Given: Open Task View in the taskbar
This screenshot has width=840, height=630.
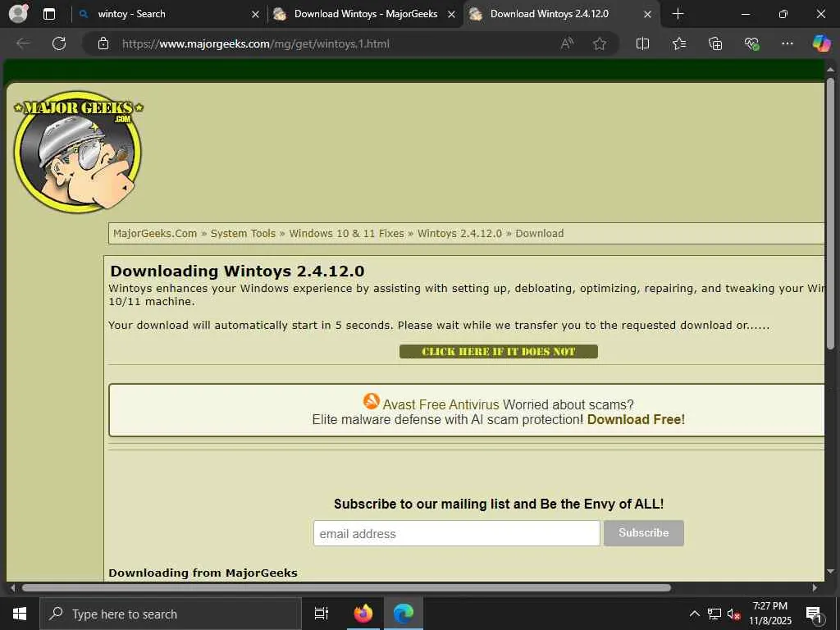Looking at the screenshot, I should [321, 614].
